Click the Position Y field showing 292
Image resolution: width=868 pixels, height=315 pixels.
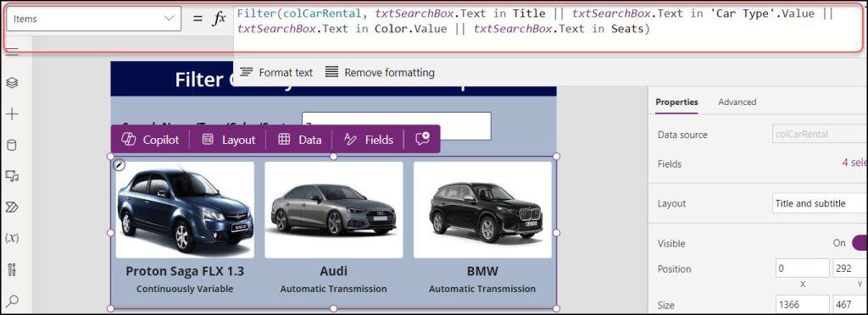(x=850, y=268)
